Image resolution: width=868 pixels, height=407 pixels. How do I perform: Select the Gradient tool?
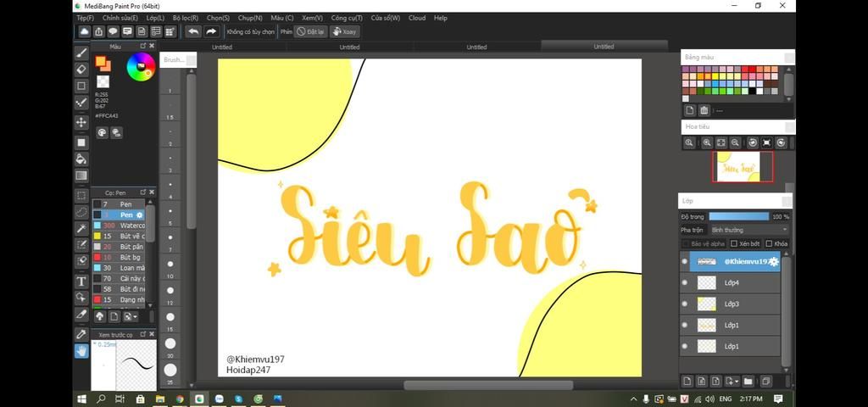tap(81, 176)
